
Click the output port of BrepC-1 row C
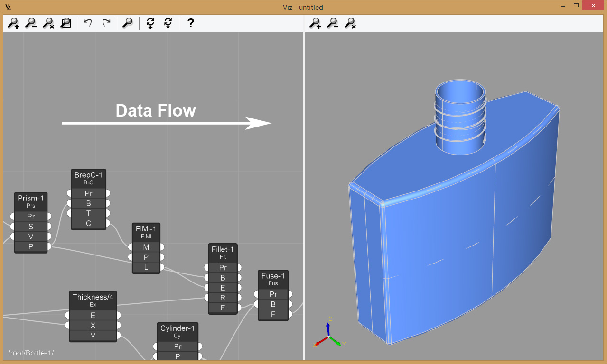tap(108, 223)
